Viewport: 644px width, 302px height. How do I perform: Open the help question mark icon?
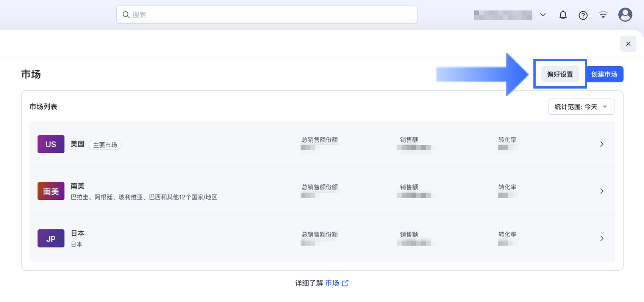583,15
